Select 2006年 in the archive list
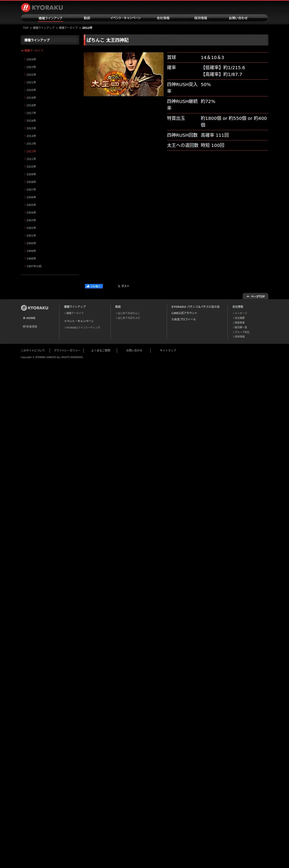This screenshot has height=868, width=289. [31, 197]
